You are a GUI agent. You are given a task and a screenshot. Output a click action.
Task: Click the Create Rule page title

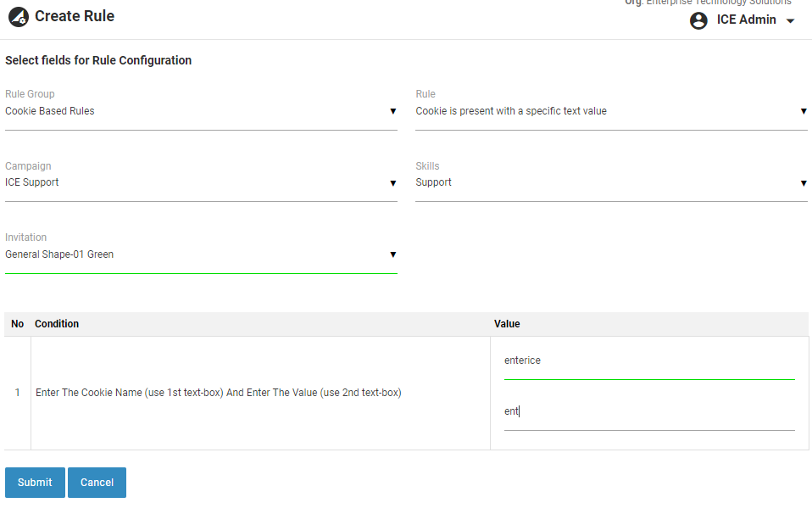[x=75, y=16]
